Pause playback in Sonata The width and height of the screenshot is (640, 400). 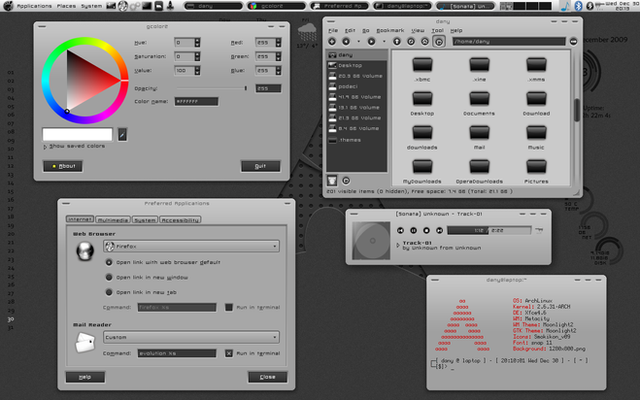(x=413, y=231)
